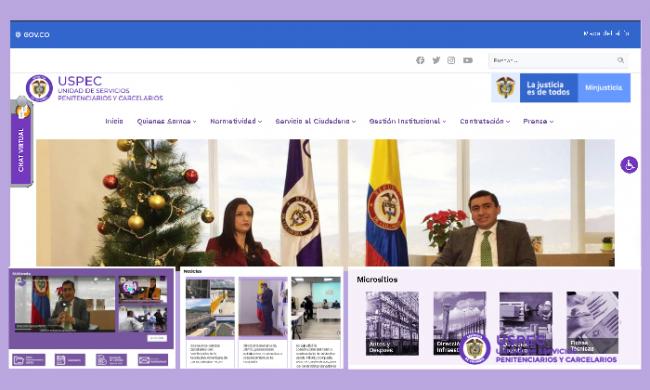
Task: Open the Dirección Infraestructura microsite
Action: click(x=459, y=323)
